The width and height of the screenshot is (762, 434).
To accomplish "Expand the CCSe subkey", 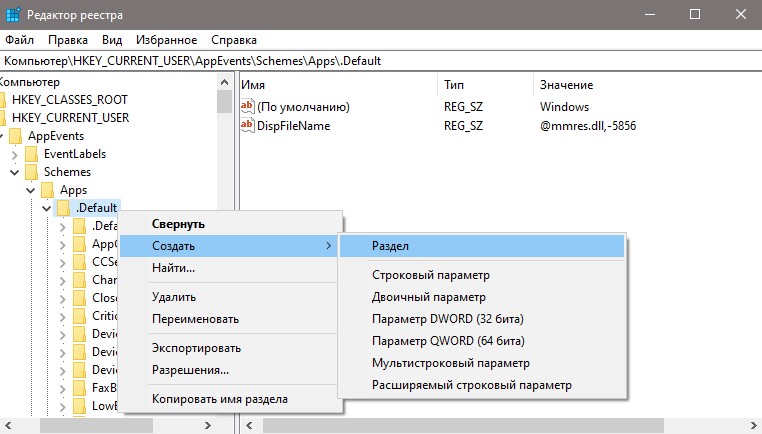I will pos(63,262).
